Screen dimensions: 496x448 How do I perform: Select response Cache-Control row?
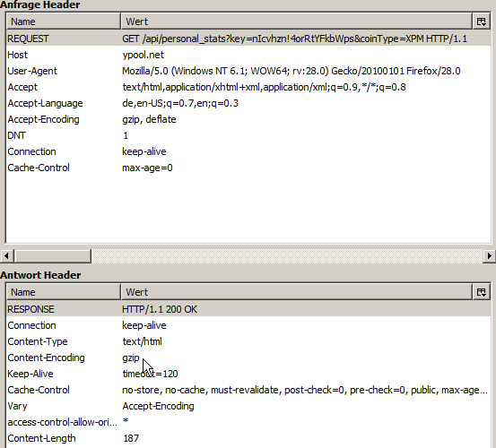248,390
